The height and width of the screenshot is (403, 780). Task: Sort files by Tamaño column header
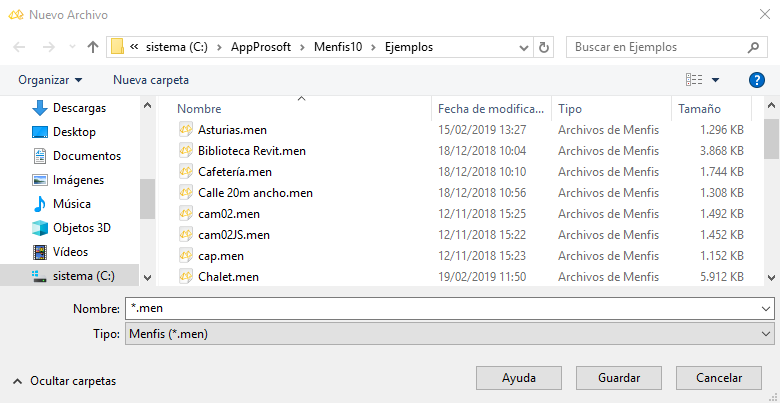point(700,109)
